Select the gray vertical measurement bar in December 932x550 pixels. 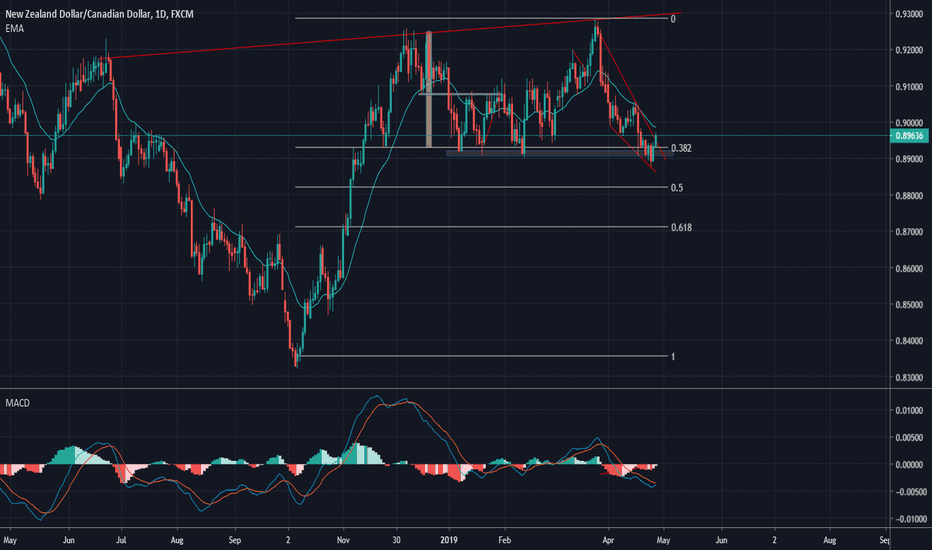point(429,89)
